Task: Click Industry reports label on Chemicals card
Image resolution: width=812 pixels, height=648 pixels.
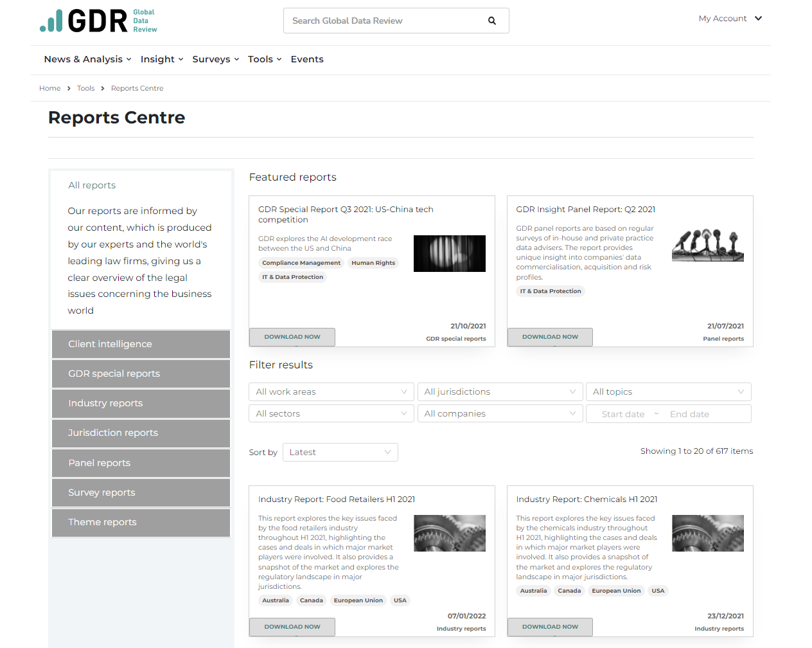Action: click(719, 629)
